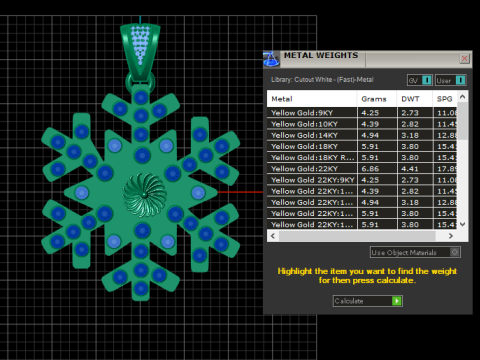
Task: Click the vertical scrollbar down arrow
Action: tap(462, 224)
